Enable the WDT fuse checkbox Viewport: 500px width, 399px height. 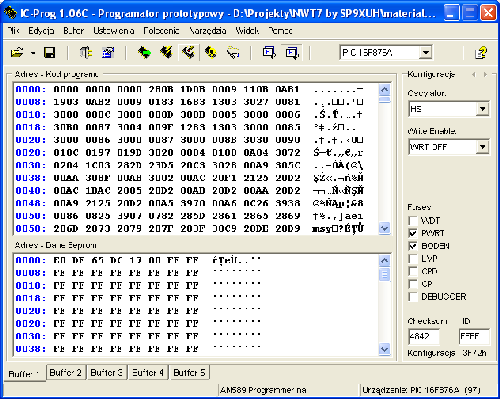pyautogui.click(x=413, y=221)
